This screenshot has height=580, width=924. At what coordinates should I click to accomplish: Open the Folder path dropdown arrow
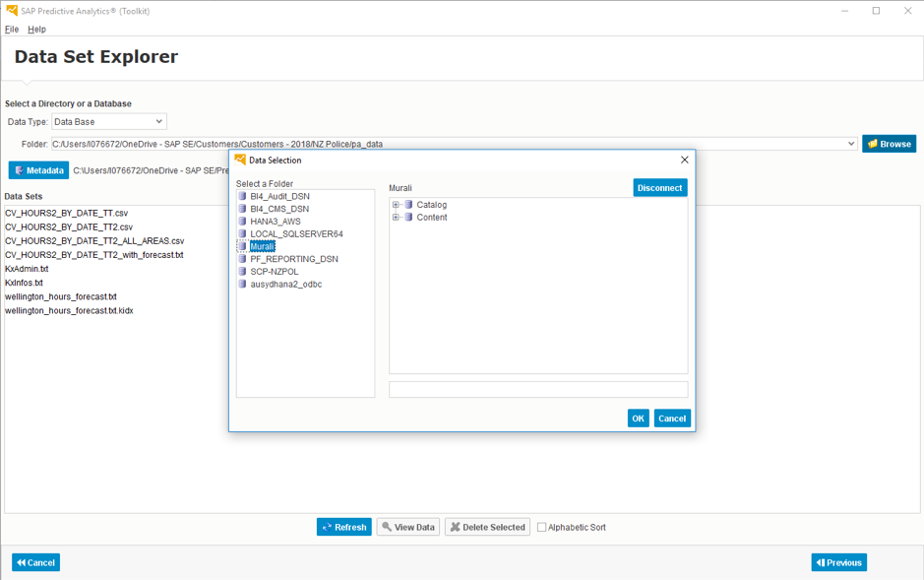(x=850, y=144)
